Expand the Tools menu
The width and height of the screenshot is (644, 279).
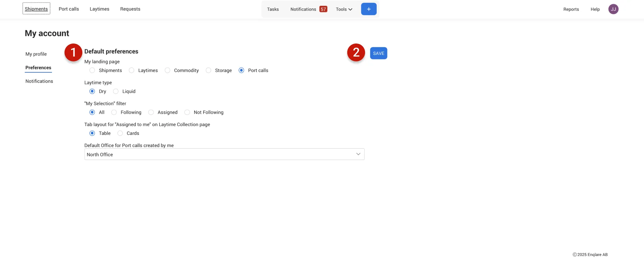pos(344,9)
